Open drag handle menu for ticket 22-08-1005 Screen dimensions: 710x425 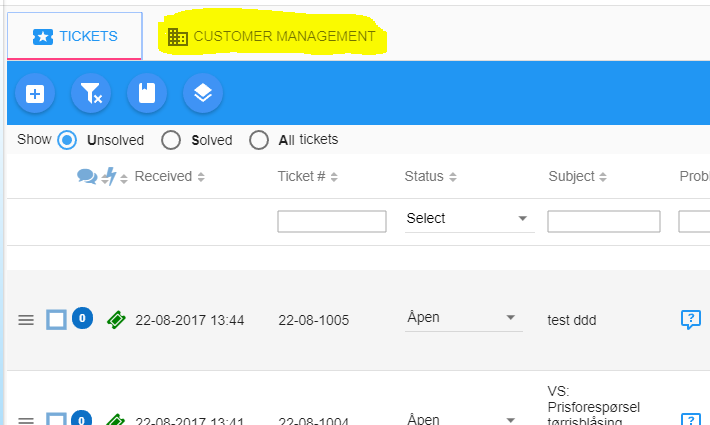click(x=26, y=320)
